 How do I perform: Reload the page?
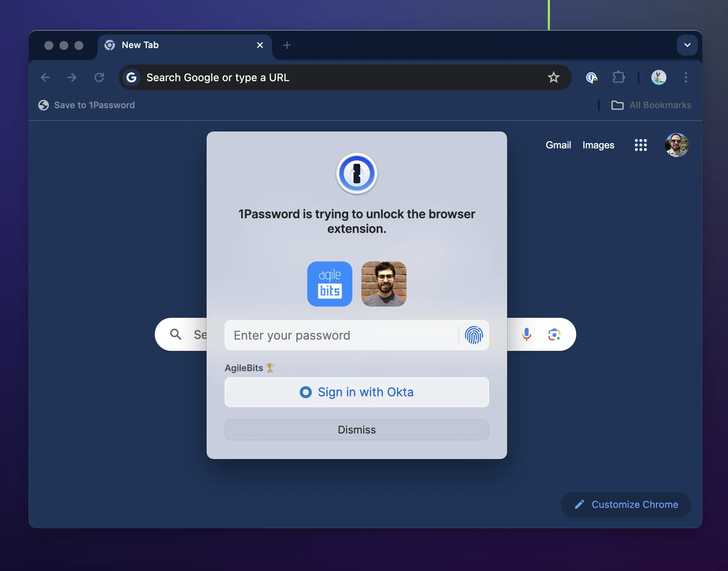99,77
